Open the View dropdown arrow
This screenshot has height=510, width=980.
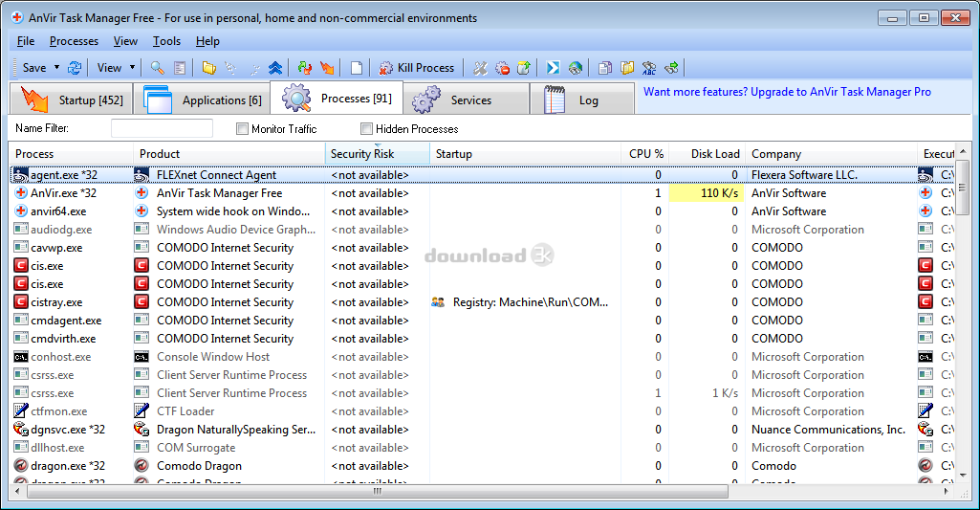(x=132, y=68)
